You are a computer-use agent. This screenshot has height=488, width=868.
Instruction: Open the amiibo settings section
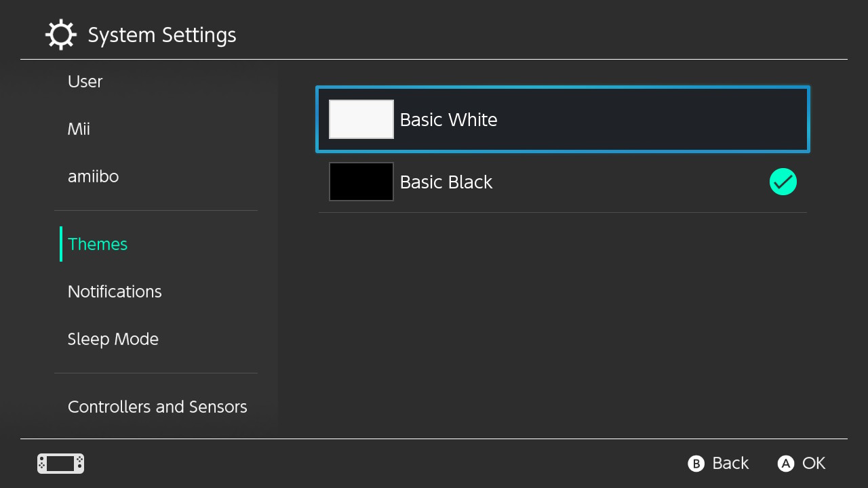[x=93, y=176]
